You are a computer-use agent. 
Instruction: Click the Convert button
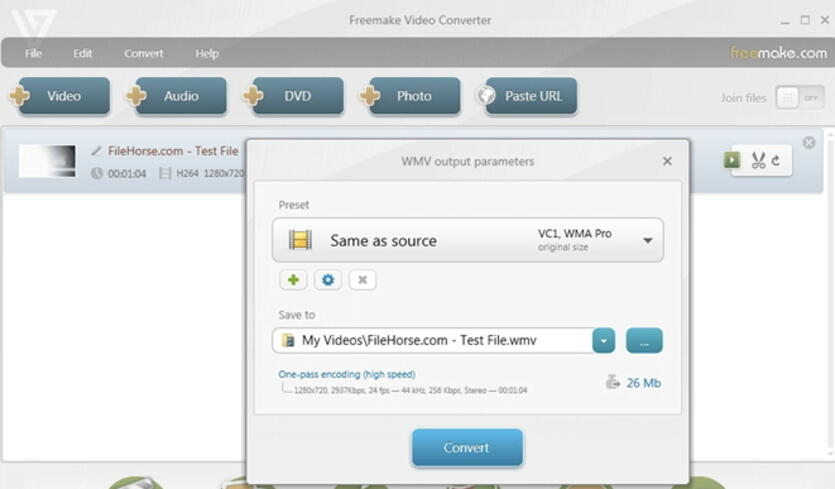click(x=467, y=447)
